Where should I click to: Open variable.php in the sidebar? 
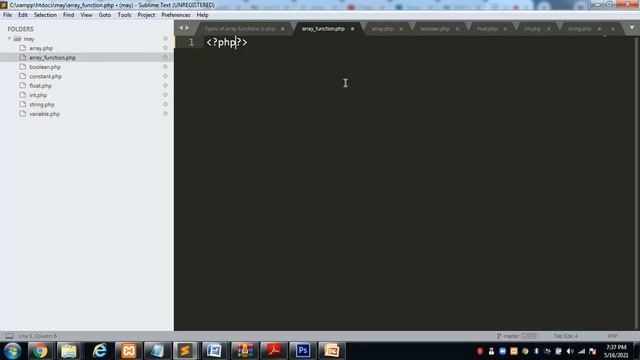click(44, 114)
